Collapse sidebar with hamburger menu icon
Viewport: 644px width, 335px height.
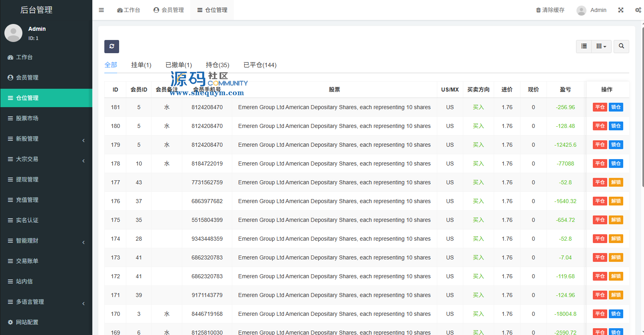[101, 10]
